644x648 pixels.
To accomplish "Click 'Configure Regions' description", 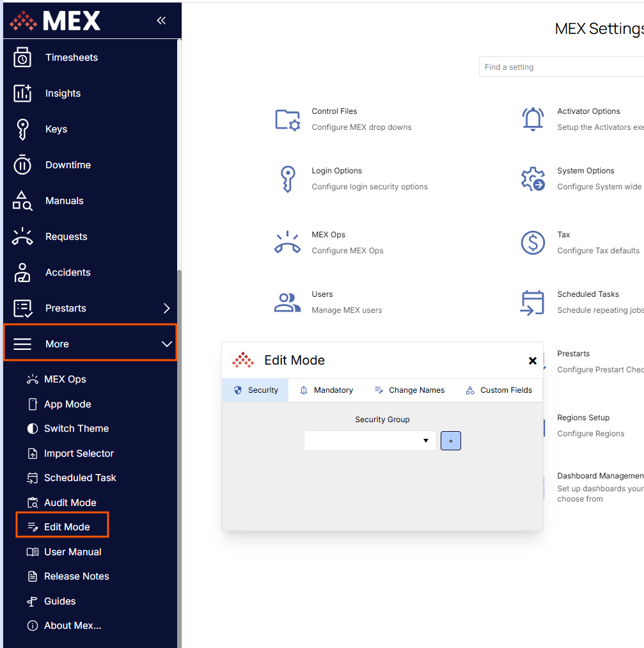I will coord(591,434).
